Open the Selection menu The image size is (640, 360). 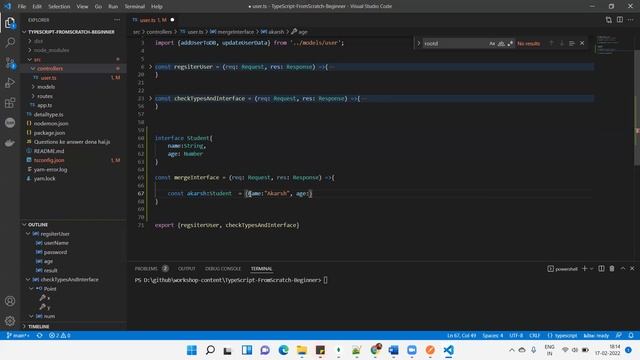point(59,6)
